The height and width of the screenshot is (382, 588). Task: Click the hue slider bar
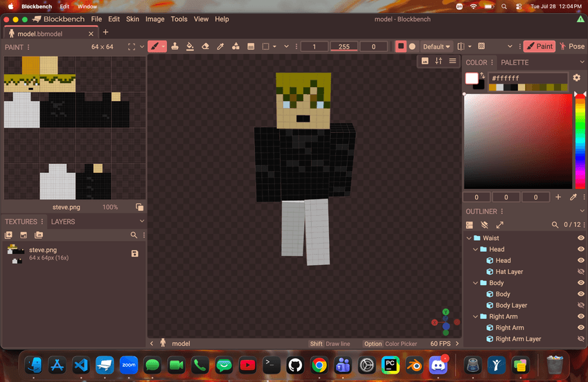coord(580,142)
